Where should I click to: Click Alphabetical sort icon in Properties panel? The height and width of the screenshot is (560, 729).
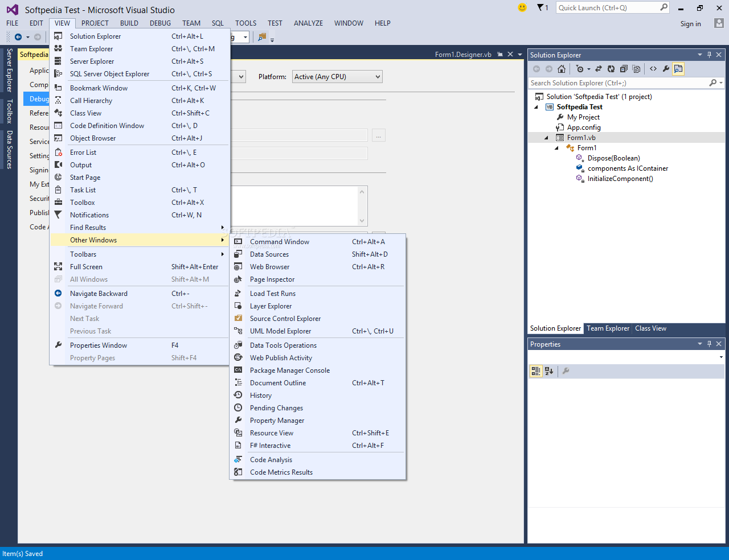click(549, 371)
